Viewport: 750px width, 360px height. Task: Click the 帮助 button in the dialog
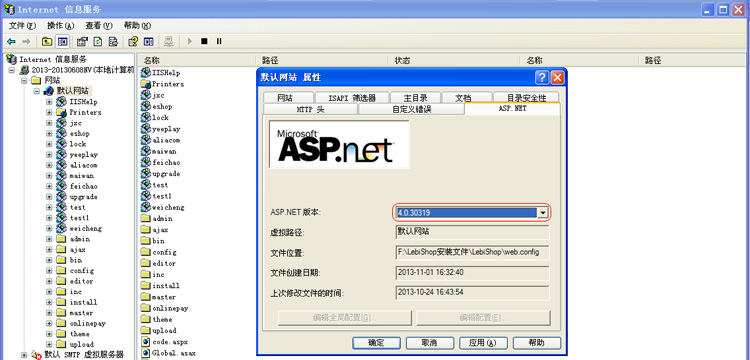tap(537, 343)
